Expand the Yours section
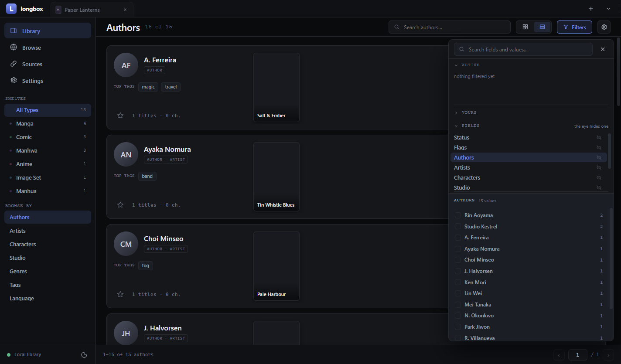The width and height of the screenshot is (621, 364). pos(465,112)
